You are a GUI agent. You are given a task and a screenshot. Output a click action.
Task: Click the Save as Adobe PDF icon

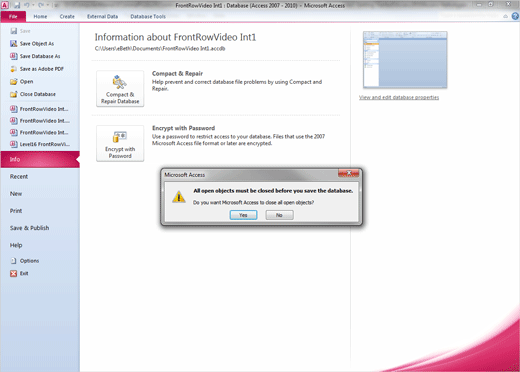tap(14, 69)
